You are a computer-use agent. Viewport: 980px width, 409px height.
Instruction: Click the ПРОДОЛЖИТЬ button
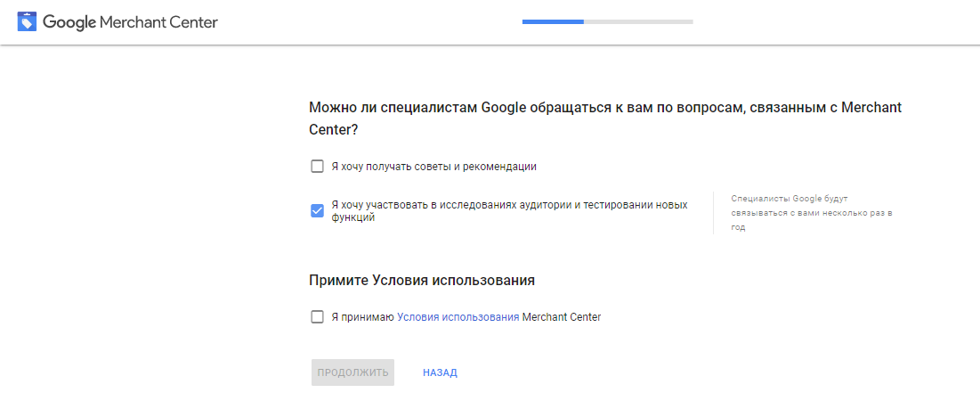point(352,372)
